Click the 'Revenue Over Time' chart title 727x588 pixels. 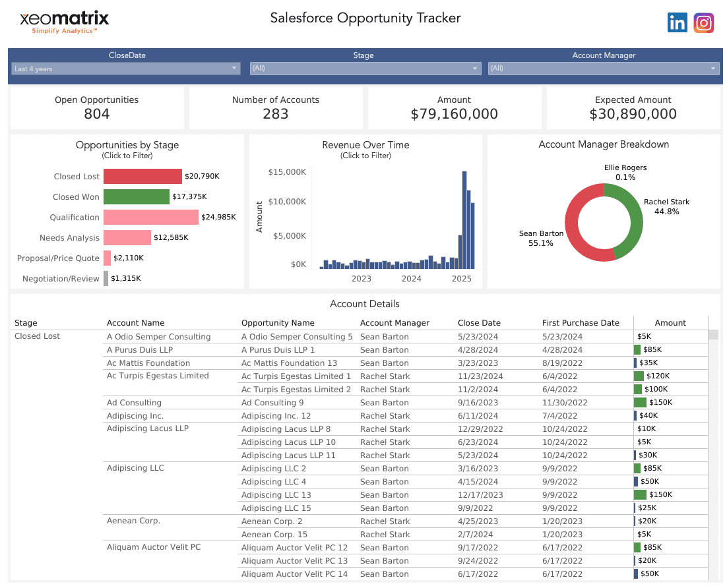[x=365, y=144]
